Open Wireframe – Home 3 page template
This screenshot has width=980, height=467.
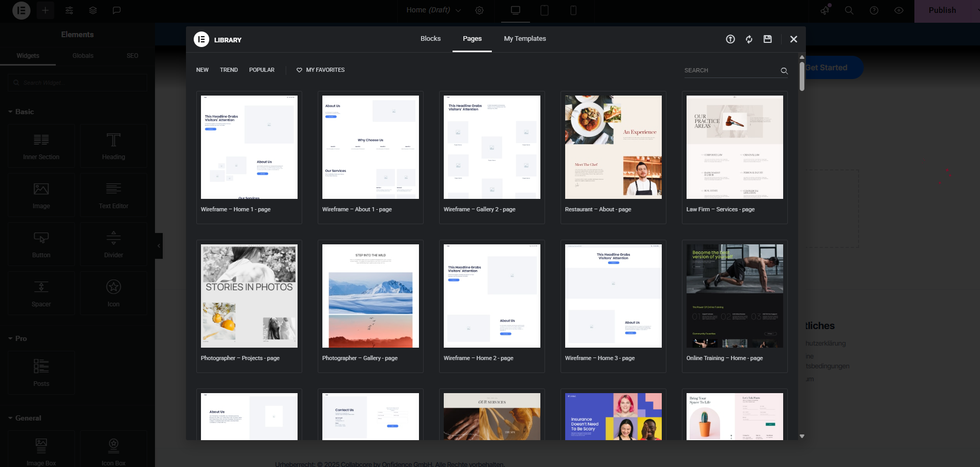[x=613, y=306]
